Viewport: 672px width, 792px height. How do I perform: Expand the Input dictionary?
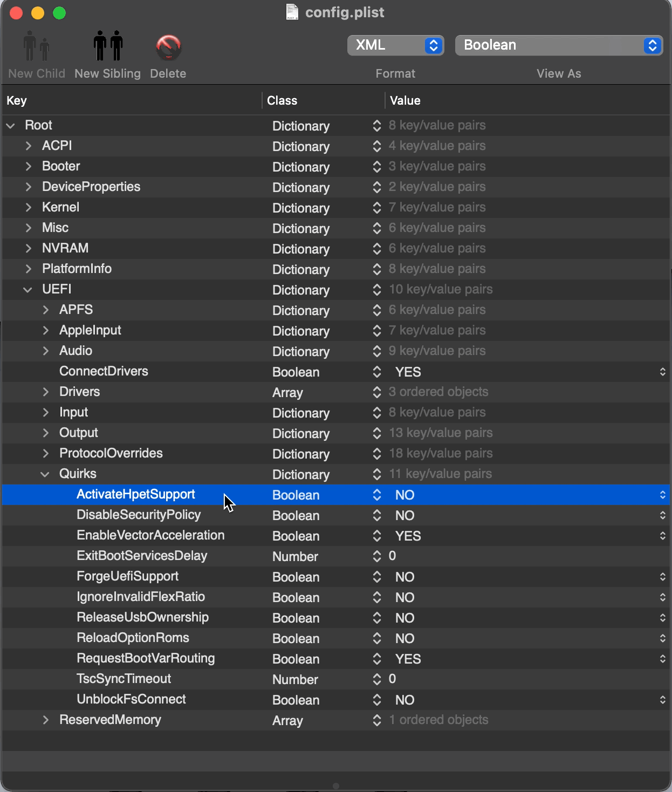45,412
